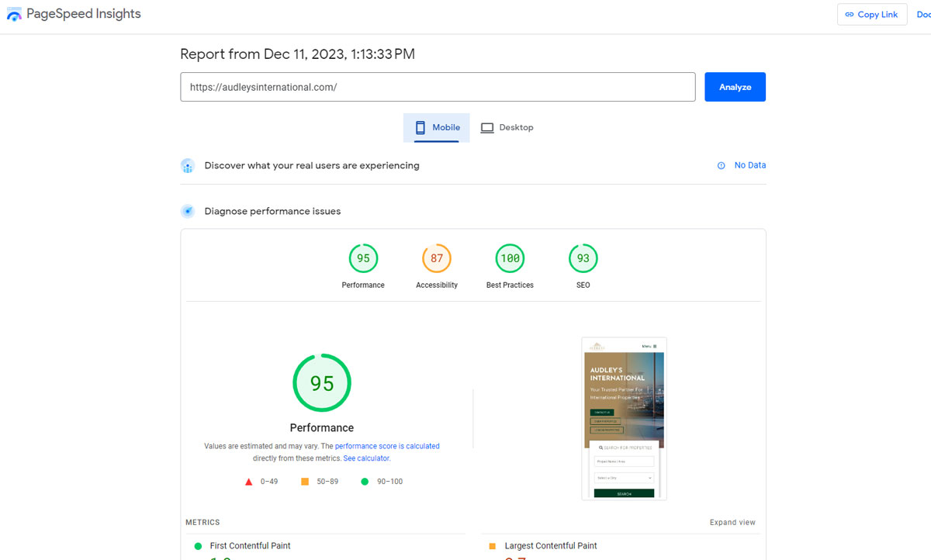Viewport: 931px width, 560px height.
Task: Switch to the Mobile tab
Action: click(437, 127)
